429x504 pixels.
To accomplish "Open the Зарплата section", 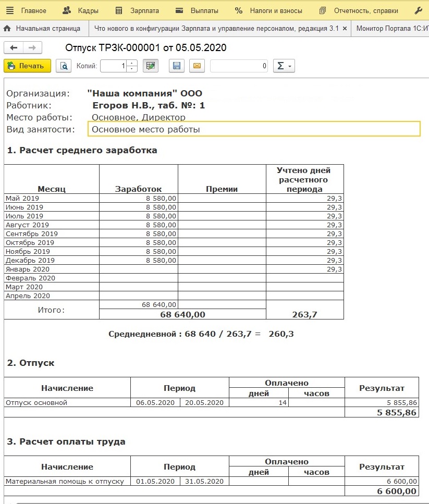I will pyautogui.click(x=144, y=10).
